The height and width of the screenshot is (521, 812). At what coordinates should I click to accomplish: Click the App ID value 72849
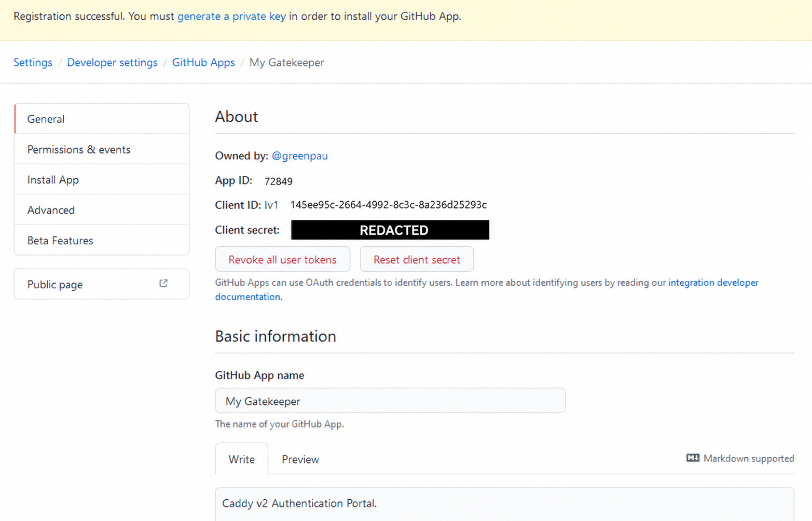point(279,181)
